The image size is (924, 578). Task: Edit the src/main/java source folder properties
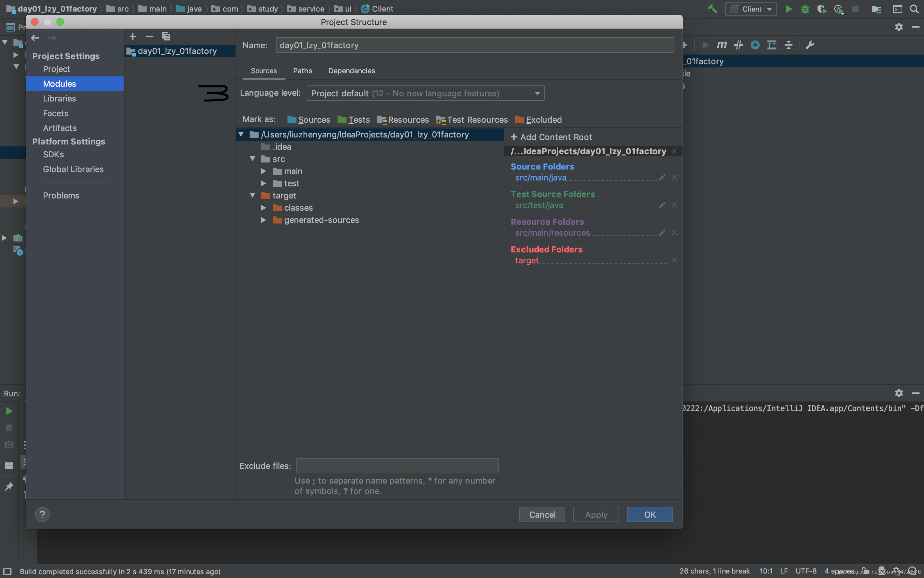pyautogui.click(x=662, y=177)
